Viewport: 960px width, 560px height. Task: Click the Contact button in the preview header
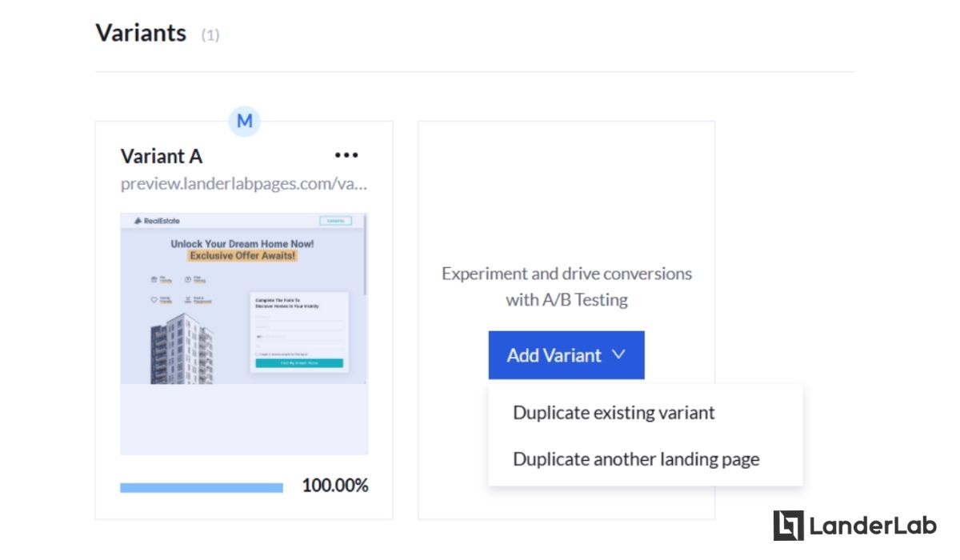(x=335, y=221)
